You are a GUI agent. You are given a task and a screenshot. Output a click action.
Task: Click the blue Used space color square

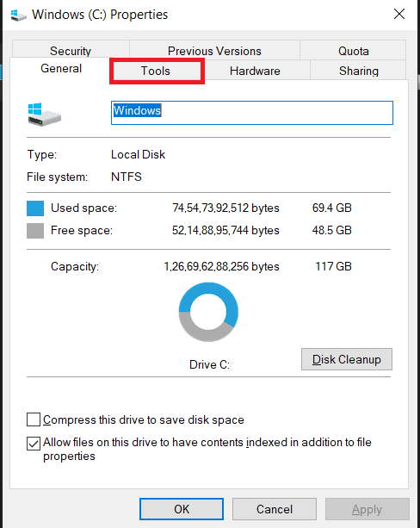click(35, 208)
